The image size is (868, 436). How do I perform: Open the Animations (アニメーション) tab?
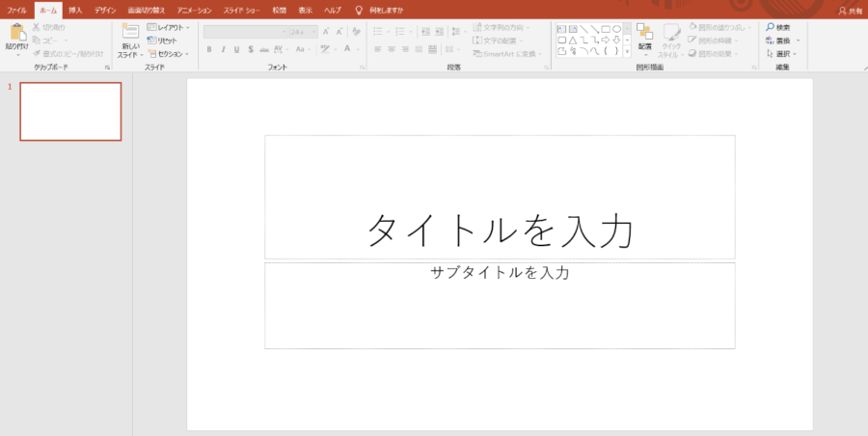pos(194,10)
